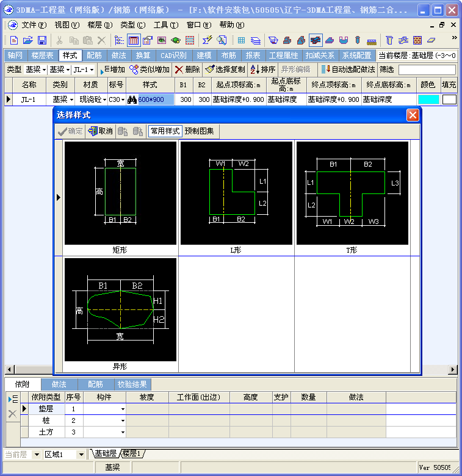This screenshot has width=462, height=476.
Task: Switch to 楼层表 tab
Action: tap(43, 56)
